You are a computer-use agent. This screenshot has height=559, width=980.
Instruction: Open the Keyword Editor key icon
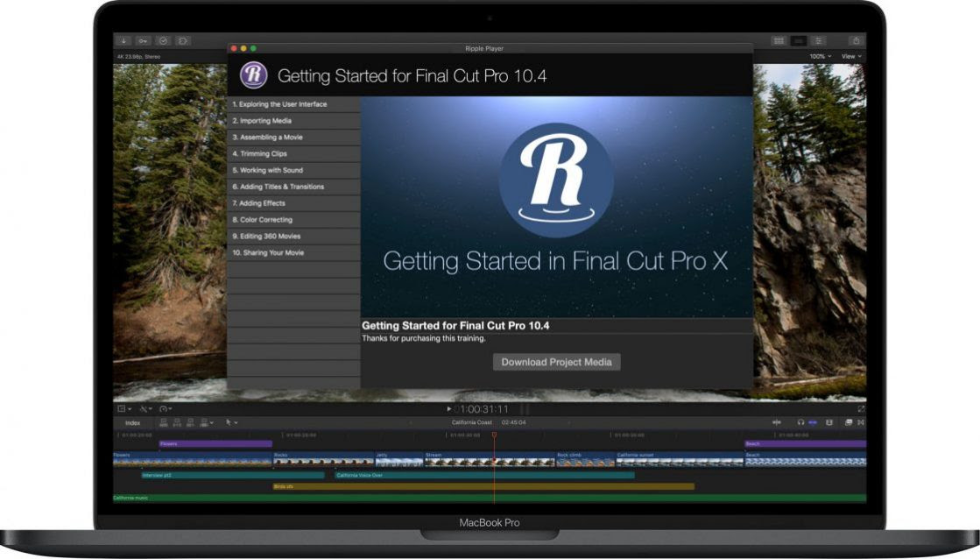tap(143, 40)
